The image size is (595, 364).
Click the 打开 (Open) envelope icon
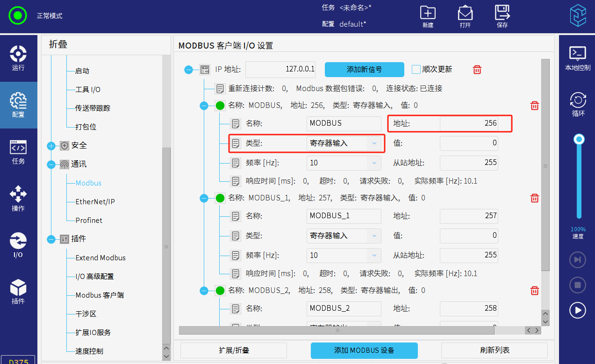click(x=465, y=13)
